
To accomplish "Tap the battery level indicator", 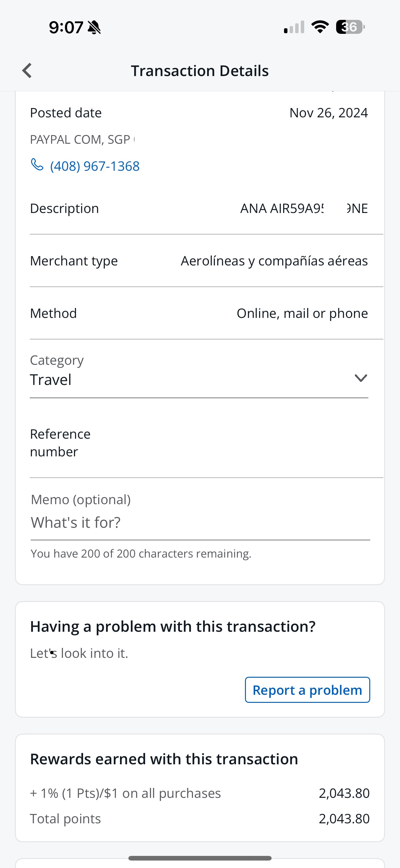I will 350,27.
